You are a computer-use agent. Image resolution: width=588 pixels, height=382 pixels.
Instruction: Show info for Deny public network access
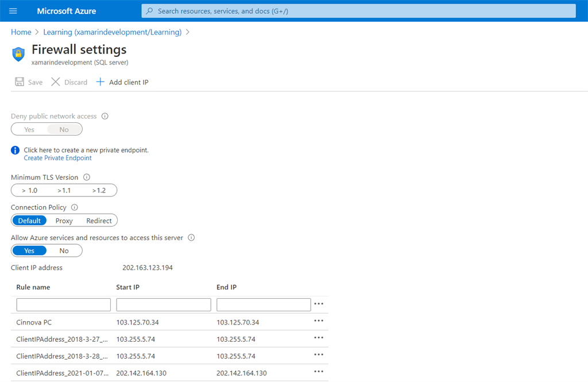pyautogui.click(x=105, y=117)
